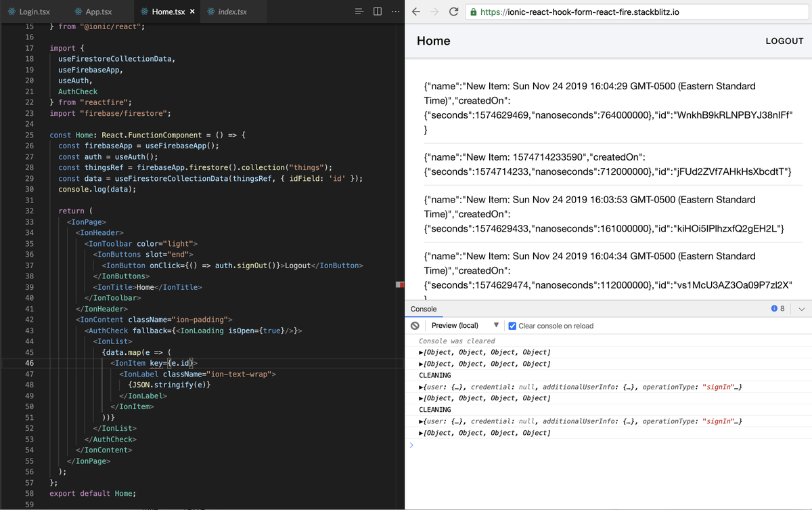Click the useFirestoreCollectionData import on line 18
The image size is (812, 510).
[116, 59]
